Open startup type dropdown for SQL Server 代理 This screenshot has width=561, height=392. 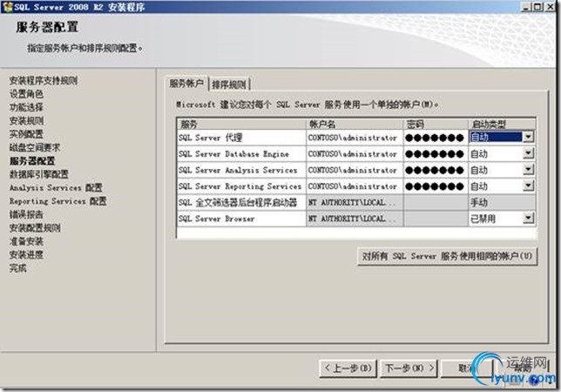pos(528,137)
